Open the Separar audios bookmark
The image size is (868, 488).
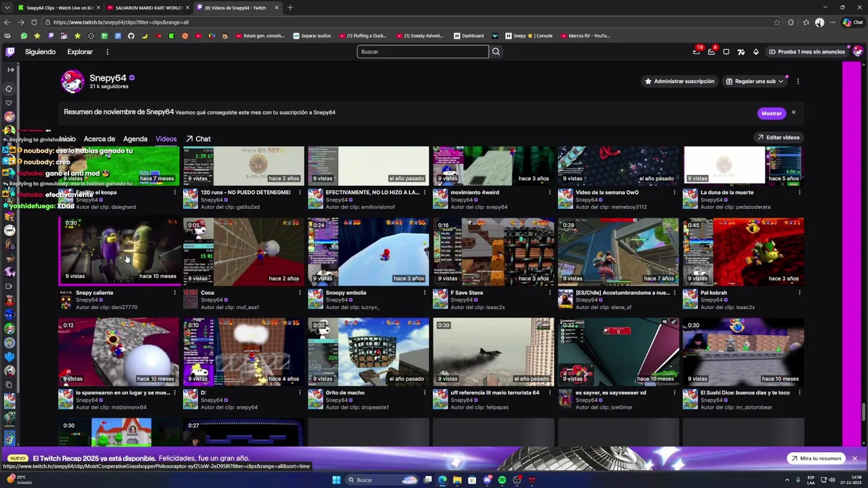[312, 36]
